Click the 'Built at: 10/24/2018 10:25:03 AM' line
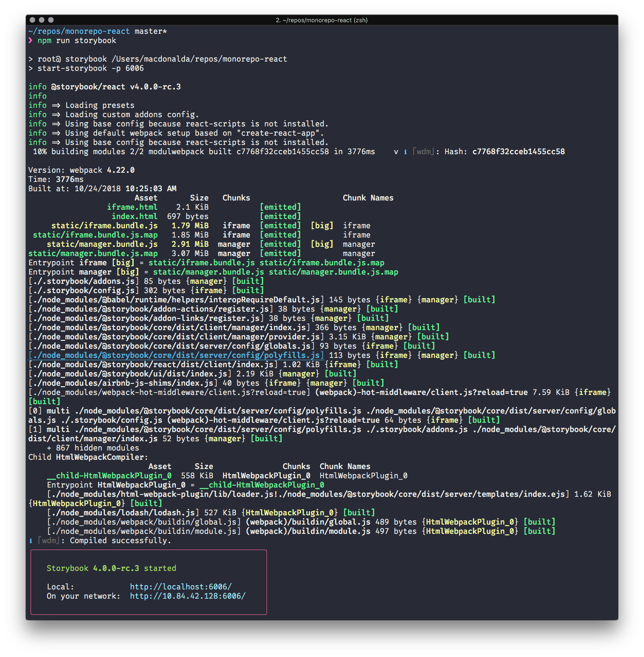The image size is (644, 657). pos(102,188)
